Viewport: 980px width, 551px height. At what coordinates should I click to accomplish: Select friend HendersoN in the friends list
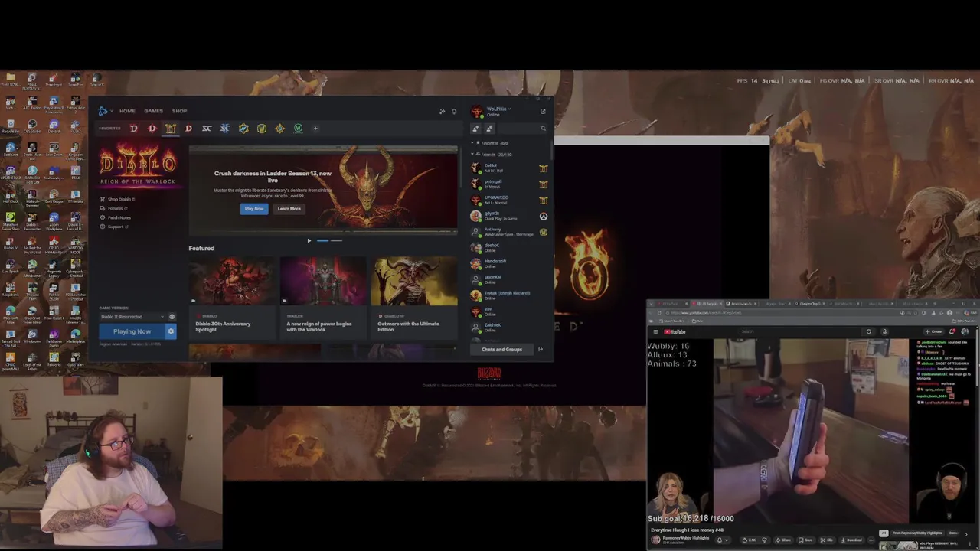click(x=509, y=263)
